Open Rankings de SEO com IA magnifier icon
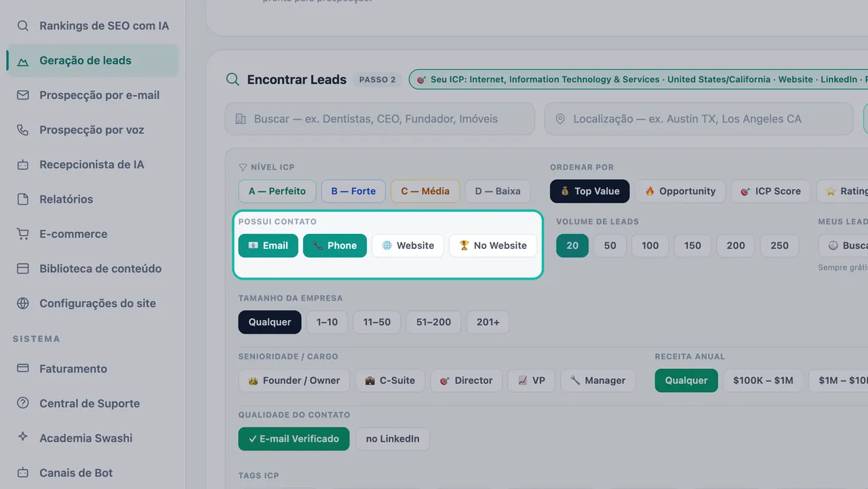 point(23,26)
